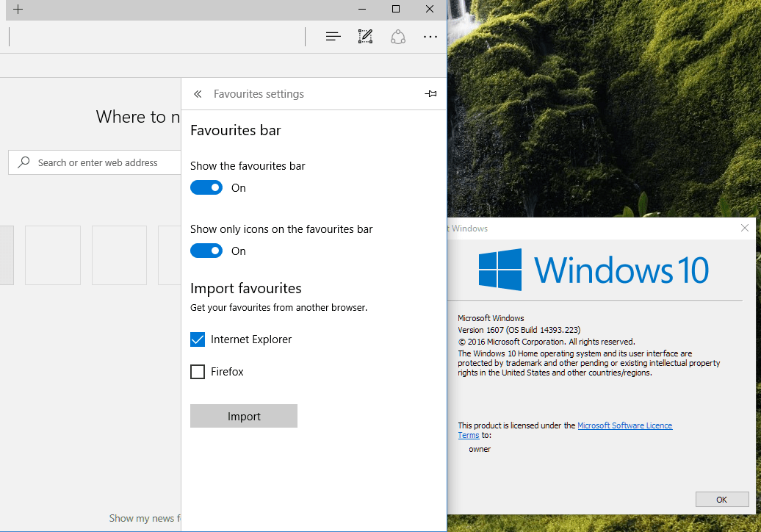
Task: Open the Share panel
Action: point(398,36)
